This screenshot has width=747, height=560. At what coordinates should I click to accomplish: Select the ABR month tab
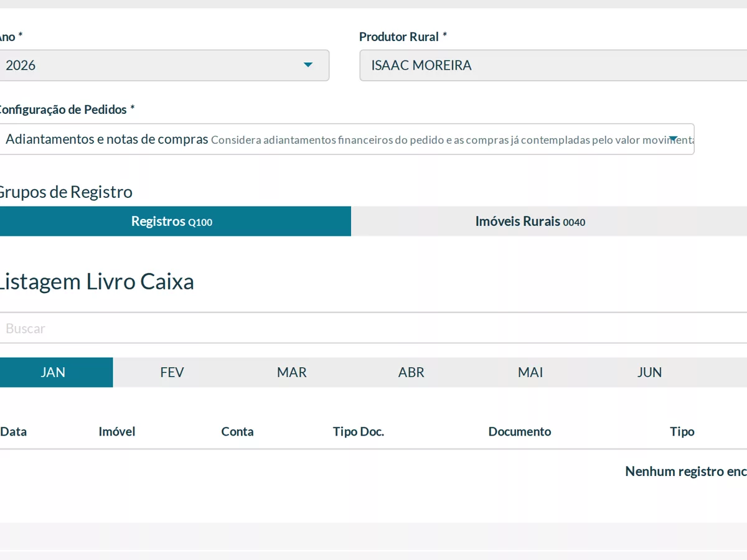[x=411, y=372]
